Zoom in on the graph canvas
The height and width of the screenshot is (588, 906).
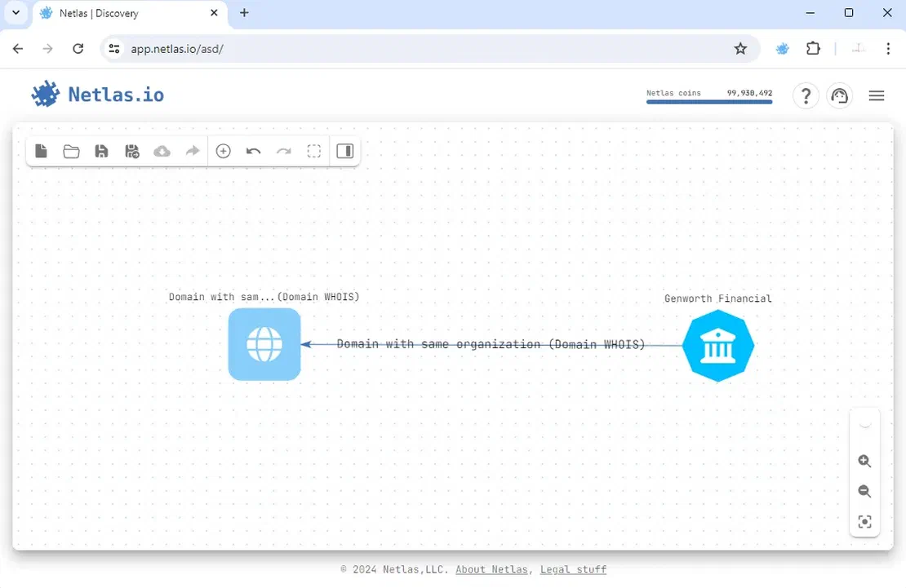coord(864,461)
